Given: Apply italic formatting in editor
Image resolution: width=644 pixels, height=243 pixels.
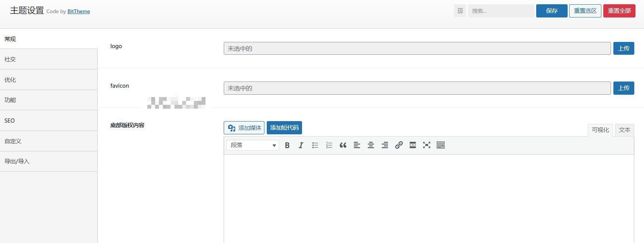Looking at the screenshot, I should pyautogui.click(x=301, y=145).
